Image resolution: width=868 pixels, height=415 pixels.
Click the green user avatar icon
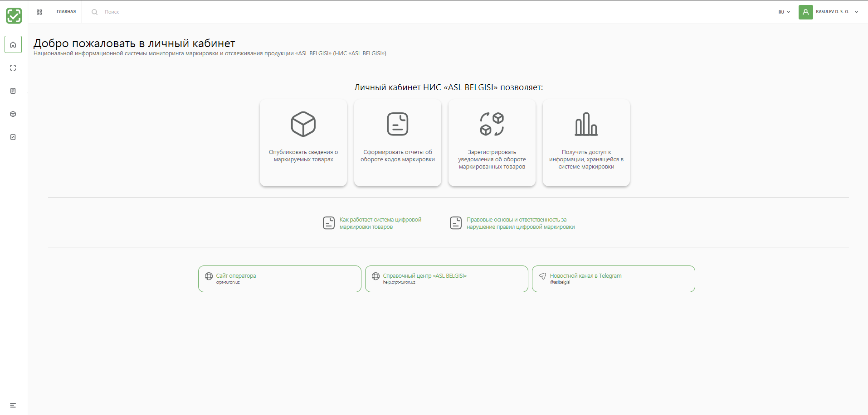pos(805,12)
